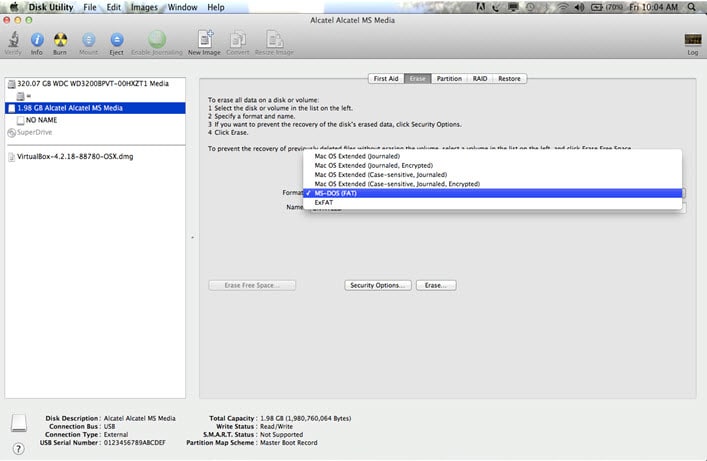
Task: Click the Erase button
Action: point(436,286)
